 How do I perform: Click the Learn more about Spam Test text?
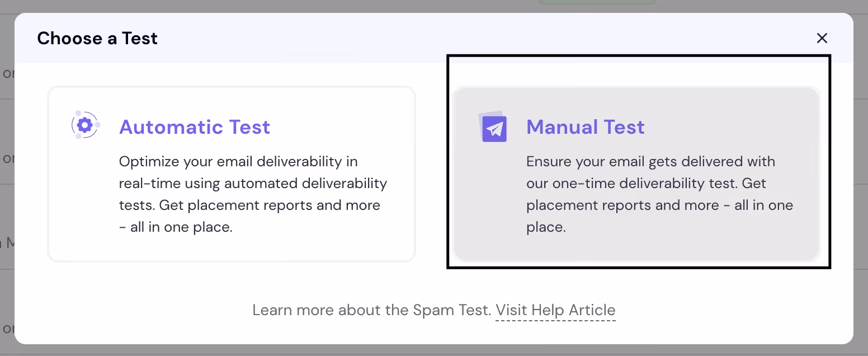pyautogui.click(x=371, y=310)
